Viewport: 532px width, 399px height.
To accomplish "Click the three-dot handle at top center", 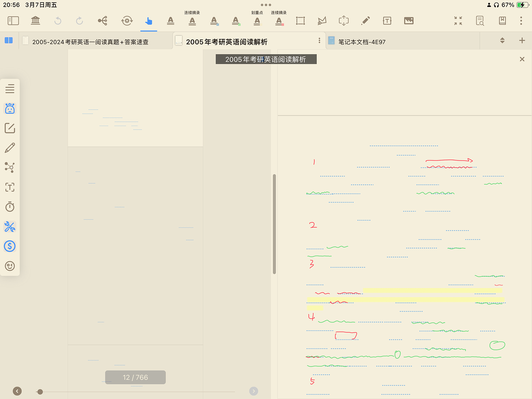I will click(x=266, y=5).
